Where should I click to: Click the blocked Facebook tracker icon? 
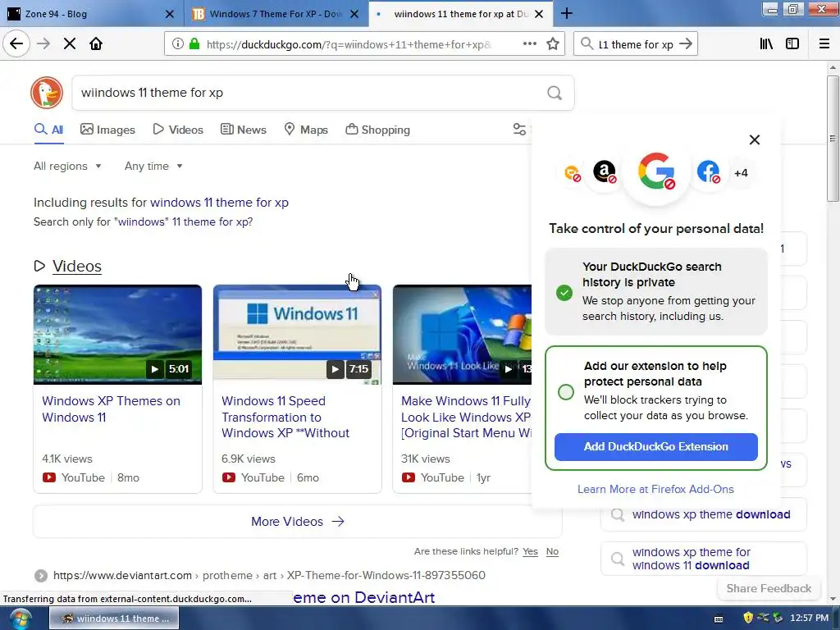(x=708, y=172)
